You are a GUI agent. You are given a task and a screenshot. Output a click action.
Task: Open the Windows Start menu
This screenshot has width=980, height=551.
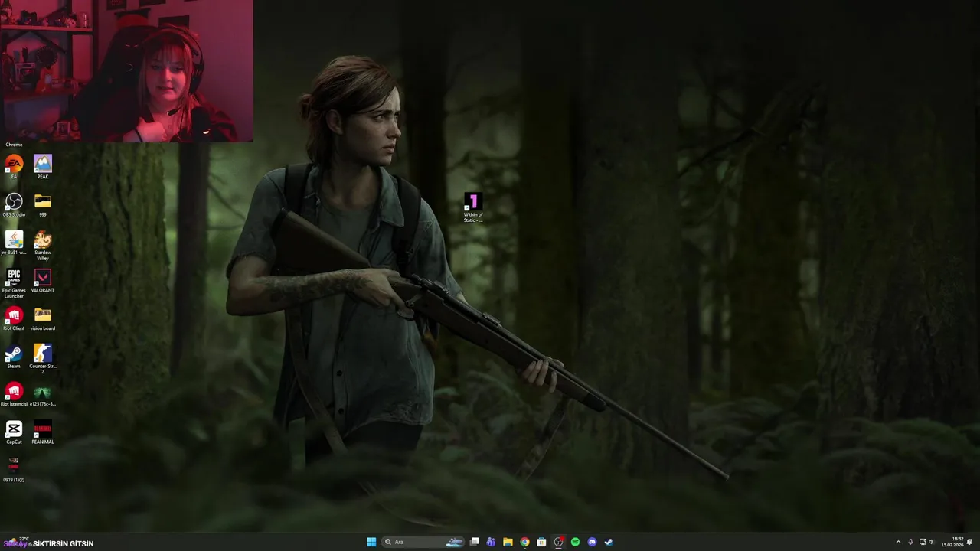point(371,542)
